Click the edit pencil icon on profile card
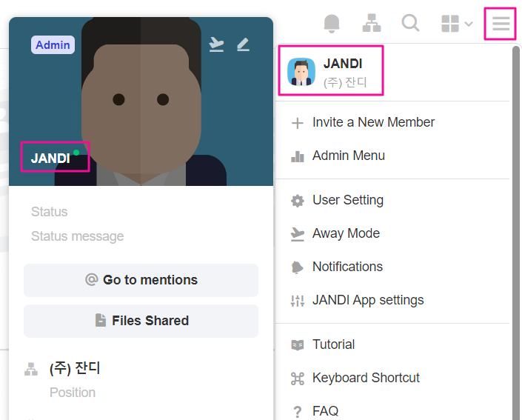Viewport: 522px width, 420px height. pyautogui.click(x=244, y=44)
